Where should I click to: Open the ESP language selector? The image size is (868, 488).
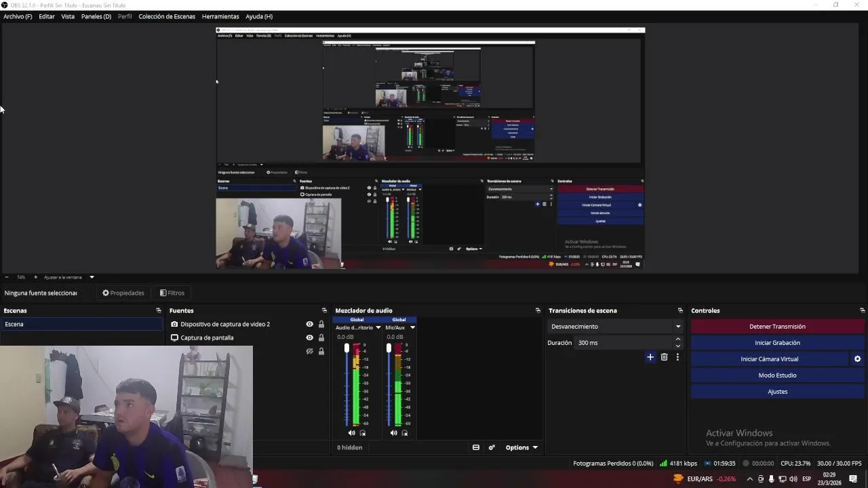[x=806, y=479]
